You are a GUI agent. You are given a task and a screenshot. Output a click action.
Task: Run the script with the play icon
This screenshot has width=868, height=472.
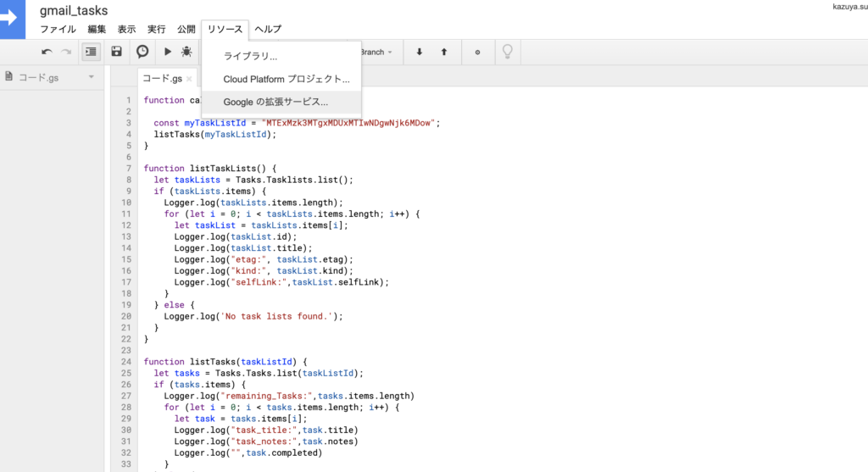coord(167,52)
